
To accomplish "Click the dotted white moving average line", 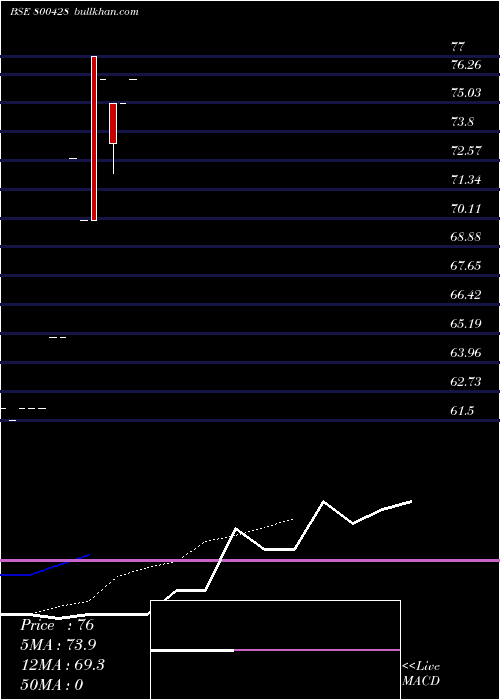I will pyautogui.click(x=163, y=566).
